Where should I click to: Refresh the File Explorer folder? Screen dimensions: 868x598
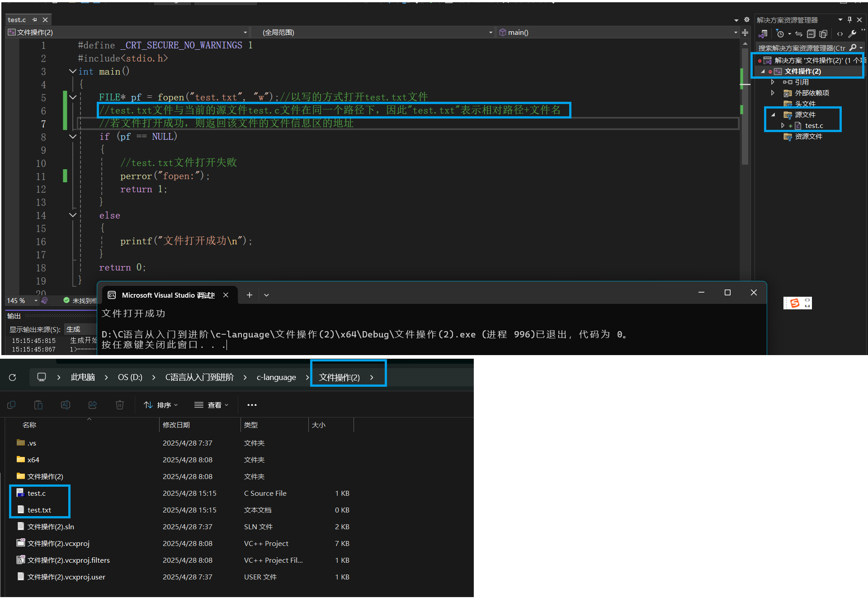(13, 377)
